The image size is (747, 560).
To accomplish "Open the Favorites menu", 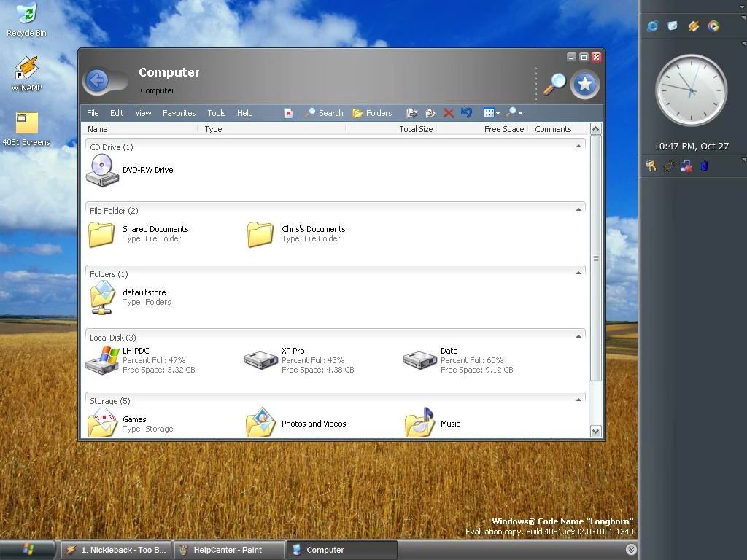I will click(x=179, y=113).
